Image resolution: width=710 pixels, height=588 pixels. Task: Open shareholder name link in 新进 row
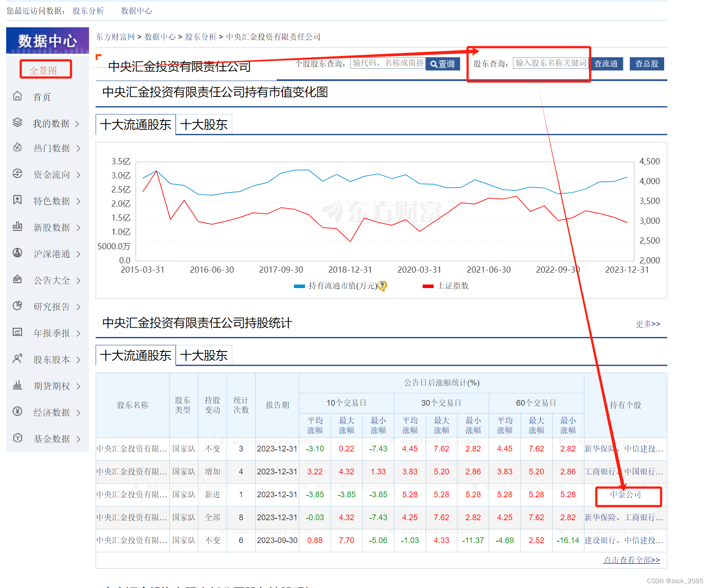132,495
